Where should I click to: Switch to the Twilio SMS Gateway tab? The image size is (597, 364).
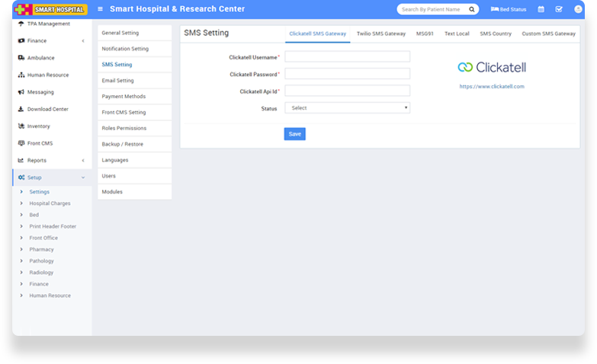pos(380,34)
